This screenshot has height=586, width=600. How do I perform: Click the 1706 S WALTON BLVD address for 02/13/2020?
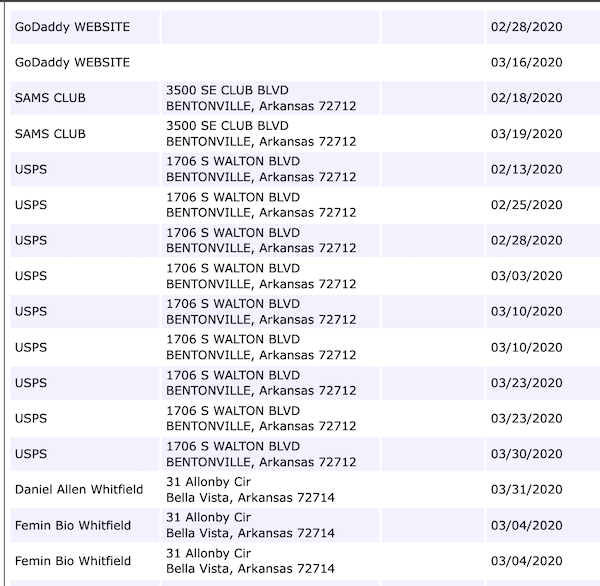coord(261,169)
